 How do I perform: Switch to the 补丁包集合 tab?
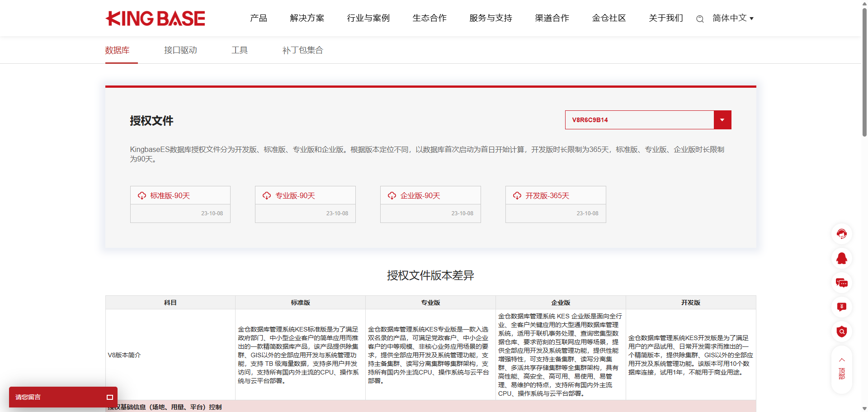(x=302, y=50)
